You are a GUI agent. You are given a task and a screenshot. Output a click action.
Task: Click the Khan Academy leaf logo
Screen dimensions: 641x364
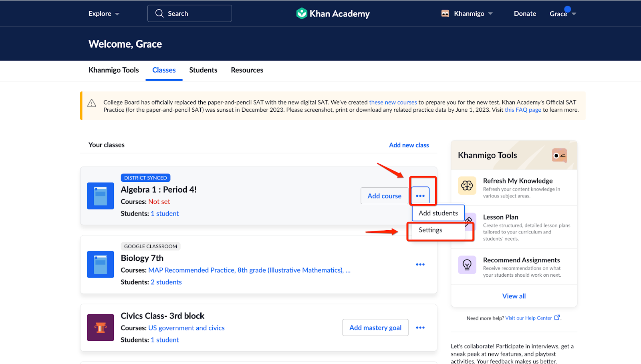tap(301, 14)
